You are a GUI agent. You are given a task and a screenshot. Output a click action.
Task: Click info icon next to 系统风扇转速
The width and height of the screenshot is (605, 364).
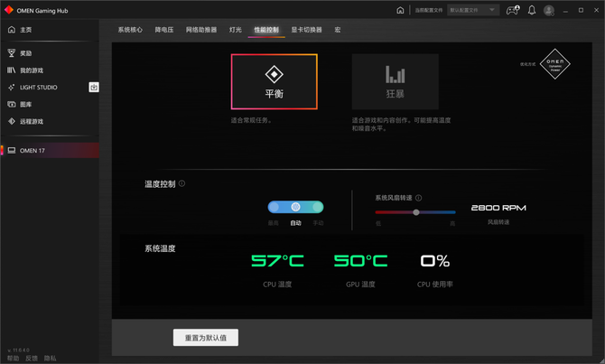(419, 198)
